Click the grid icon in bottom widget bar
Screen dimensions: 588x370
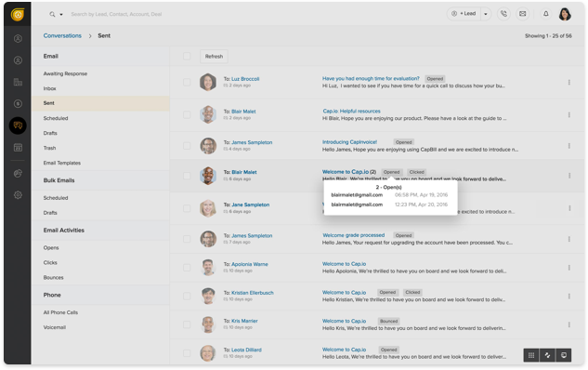[531, 355]
